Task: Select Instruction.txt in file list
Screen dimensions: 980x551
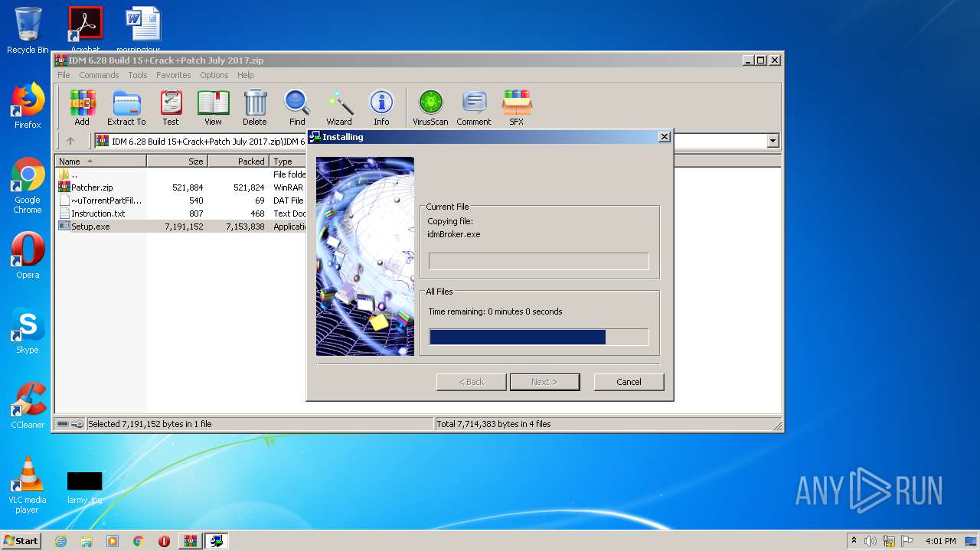Action: (181, 214)
